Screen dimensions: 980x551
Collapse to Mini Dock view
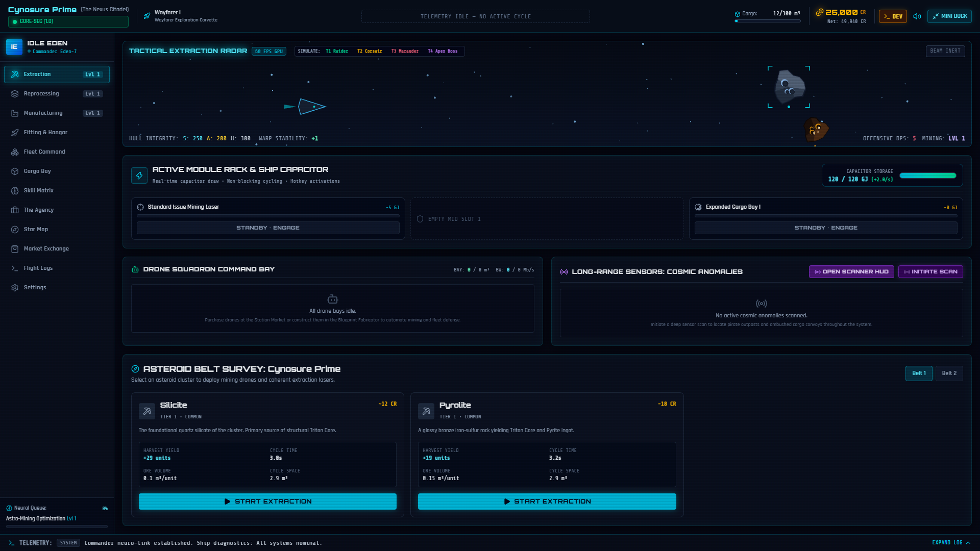(x=949, y=16)
